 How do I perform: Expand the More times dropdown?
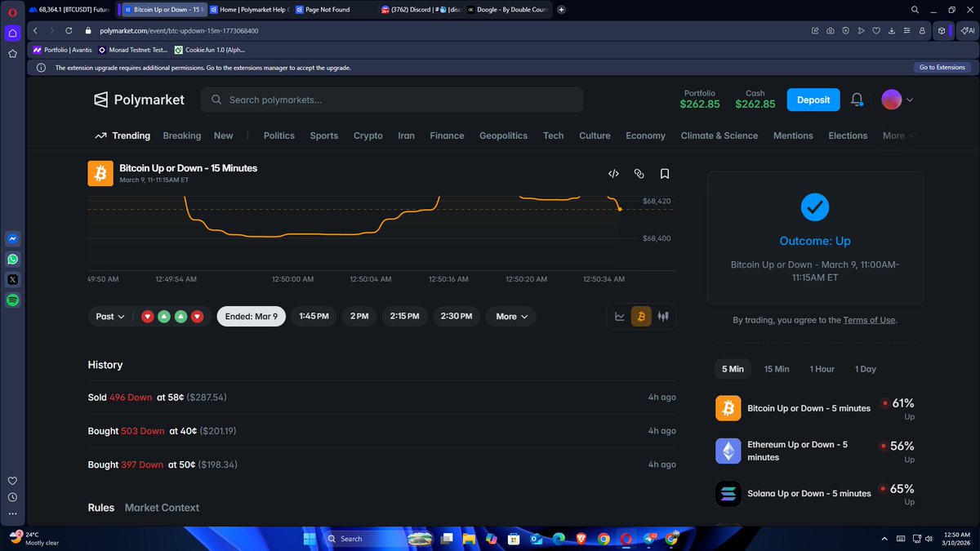(511, 317)
